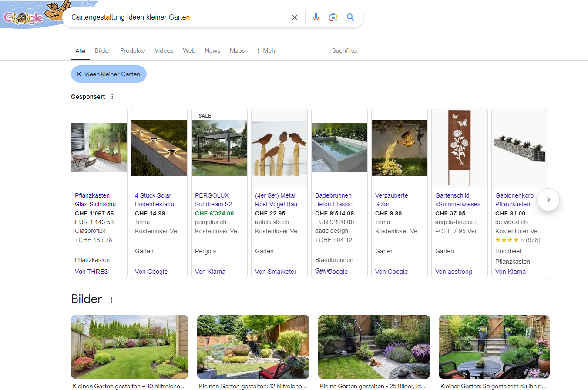The width and height of the screenshot is (588, 390).
Task: Click the magnifier search button
Action: pos(351,17)
